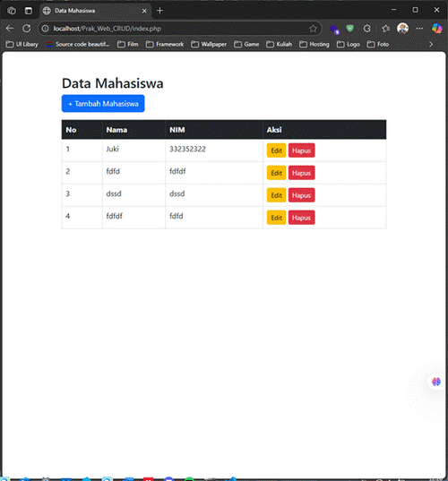Click the floating brain assistant icon

(x=436, y=382)
